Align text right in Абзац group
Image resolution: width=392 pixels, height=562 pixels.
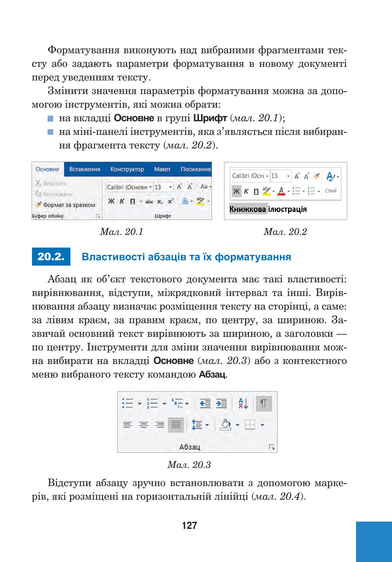[160, 425]
